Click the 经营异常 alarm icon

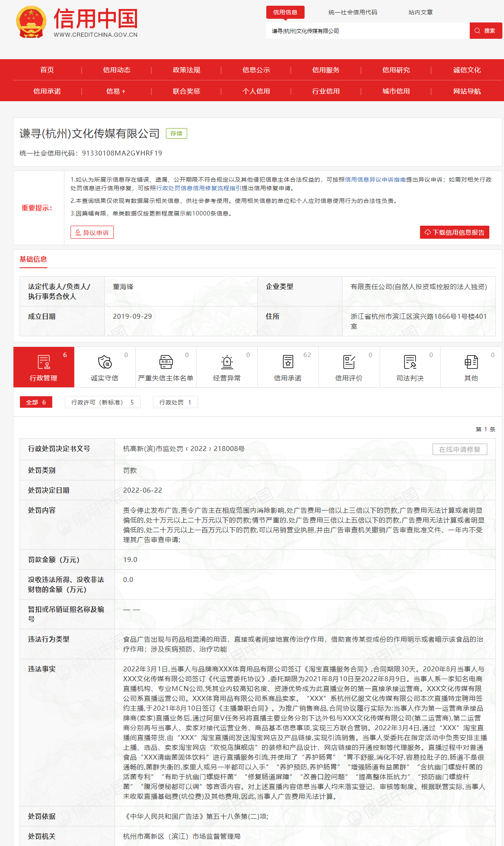227,362
